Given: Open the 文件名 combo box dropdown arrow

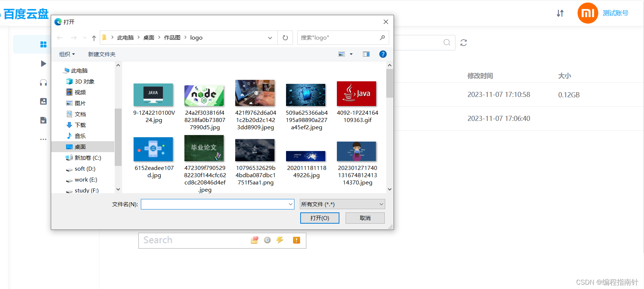Looking at the screenshot, I should [x=290, y=204].
